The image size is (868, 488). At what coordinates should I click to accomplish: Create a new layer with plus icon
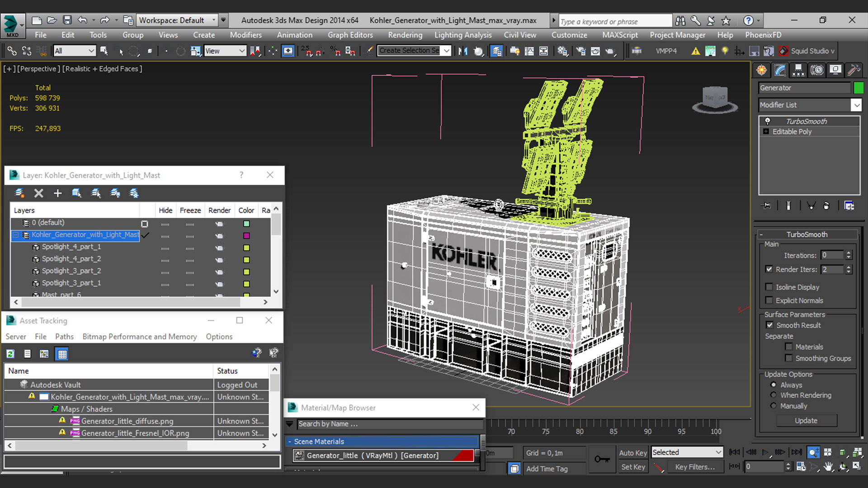57,193
